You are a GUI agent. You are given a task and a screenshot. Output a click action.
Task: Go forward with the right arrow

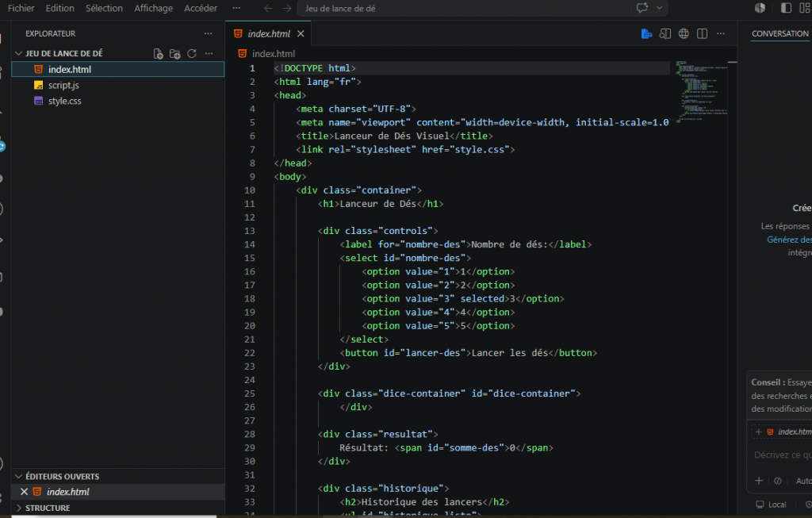click(x=287, y=8)
